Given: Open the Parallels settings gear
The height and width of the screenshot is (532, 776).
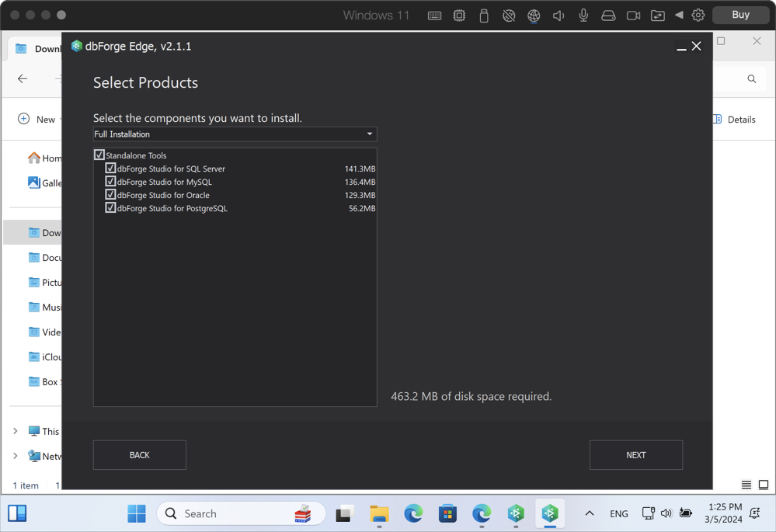Looking at the screenshot, I should (x=698, y=16).
